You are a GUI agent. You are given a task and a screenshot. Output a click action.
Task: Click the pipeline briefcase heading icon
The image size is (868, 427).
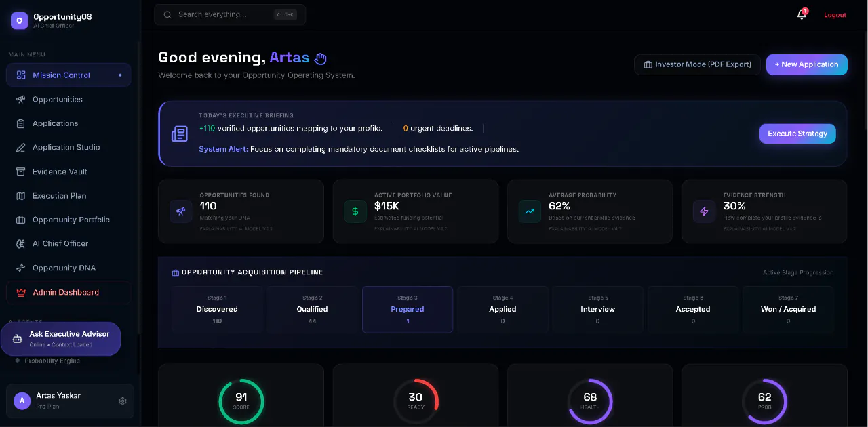(176, 272)
